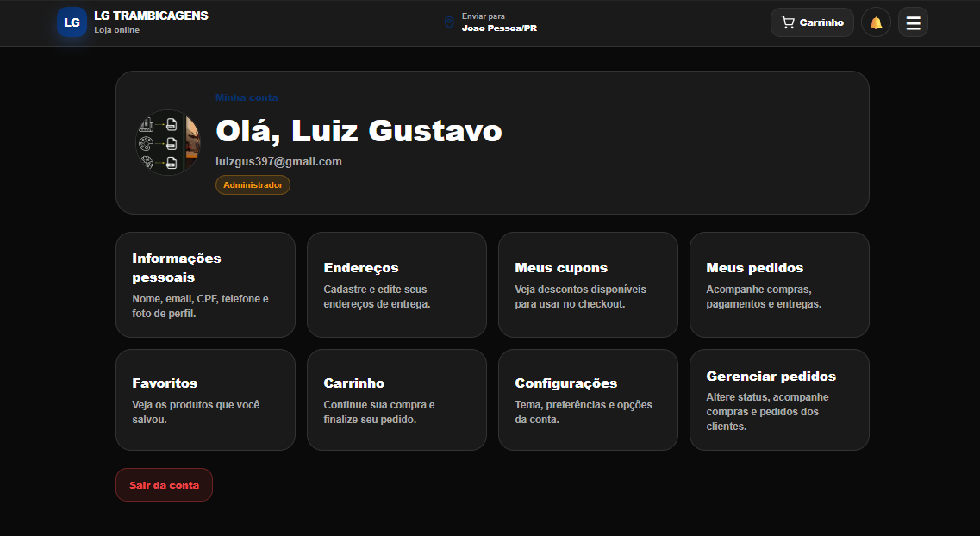Open the Favoritos card
This screenshot has width=980, height=536.
pos(206,400)
